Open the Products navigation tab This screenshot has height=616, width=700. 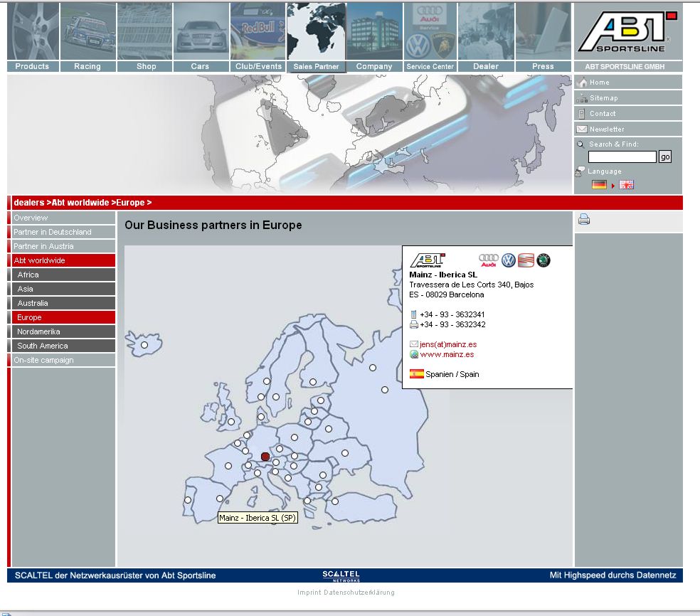point(33,37)
